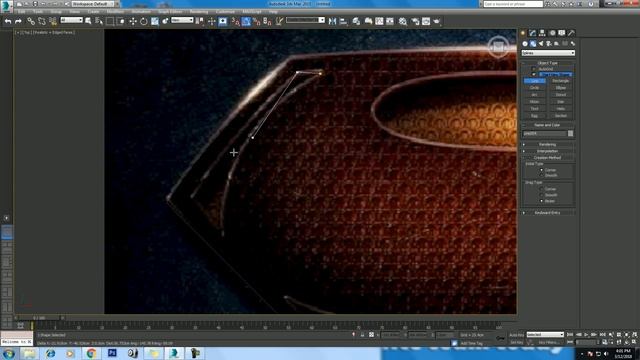Click the Mirror tool icon
Viewport: 640px width, 360px height.
(x=332, y=21)
